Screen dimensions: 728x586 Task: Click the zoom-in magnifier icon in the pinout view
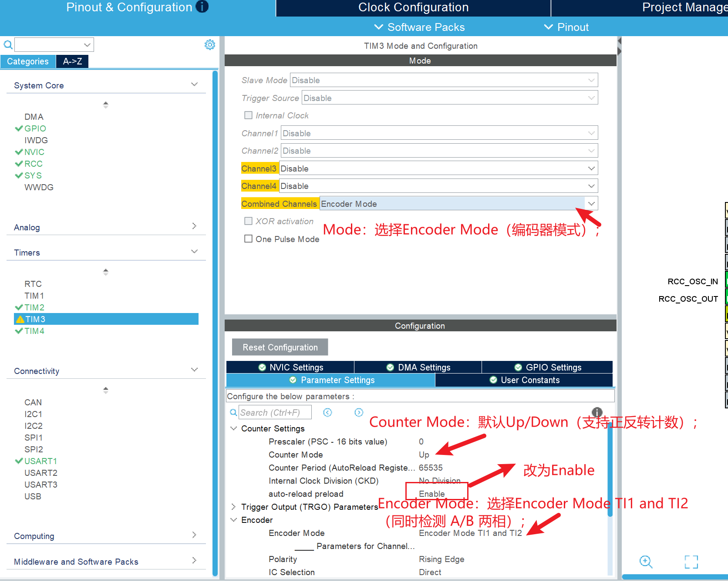(x=646, y=562)
